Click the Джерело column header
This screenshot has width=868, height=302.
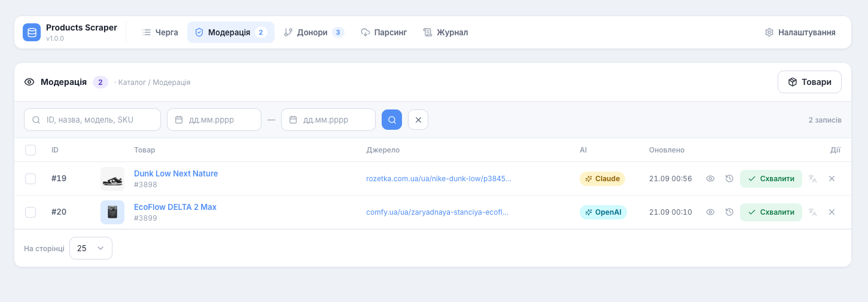[x=383, y=150]
